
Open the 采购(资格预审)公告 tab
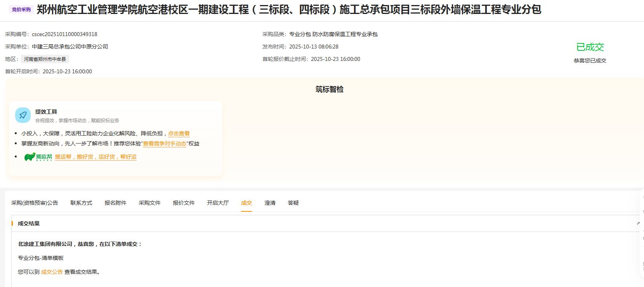click(x=35, y=203)
